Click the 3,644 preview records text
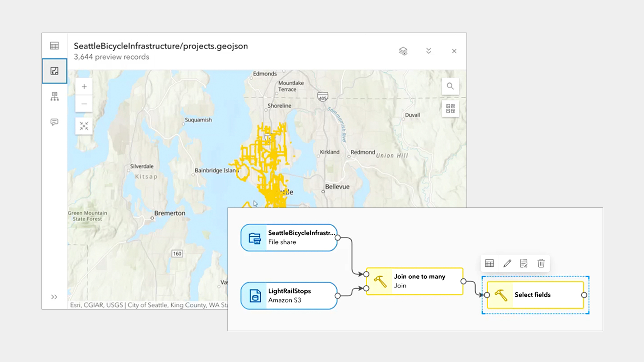 pyautogui.click(x=111, y=57)
